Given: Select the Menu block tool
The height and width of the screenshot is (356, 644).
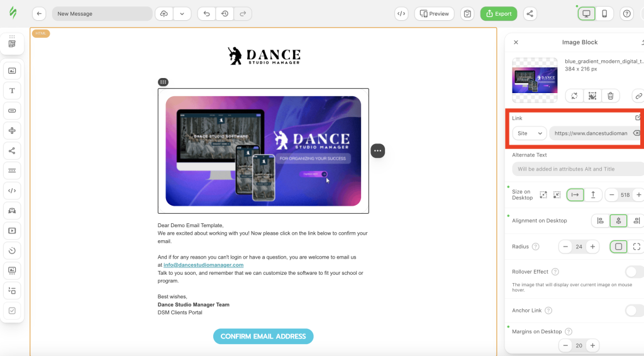Looking at the screenshot, I should (x=12, y=170).
